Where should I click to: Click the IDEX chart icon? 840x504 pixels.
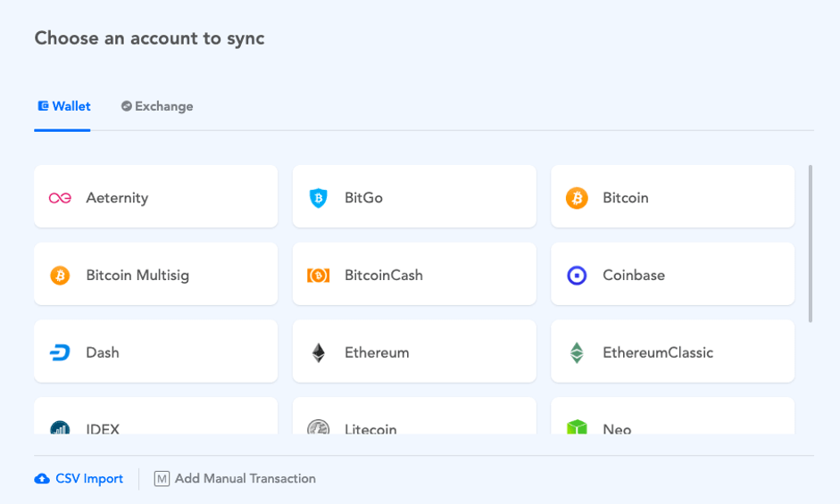[60, 427]
